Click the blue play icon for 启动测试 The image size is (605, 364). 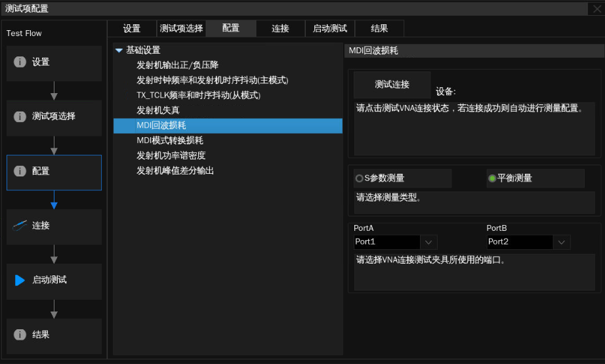20,280
